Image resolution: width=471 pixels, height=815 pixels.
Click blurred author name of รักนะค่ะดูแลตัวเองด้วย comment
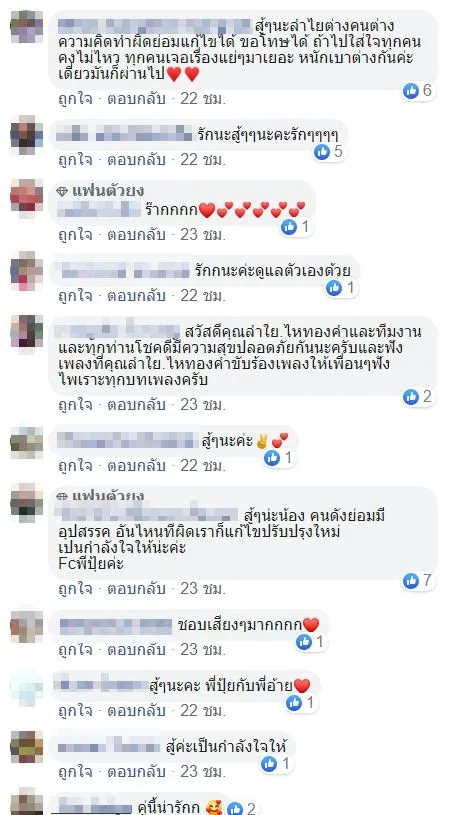(x=124, y=271)
